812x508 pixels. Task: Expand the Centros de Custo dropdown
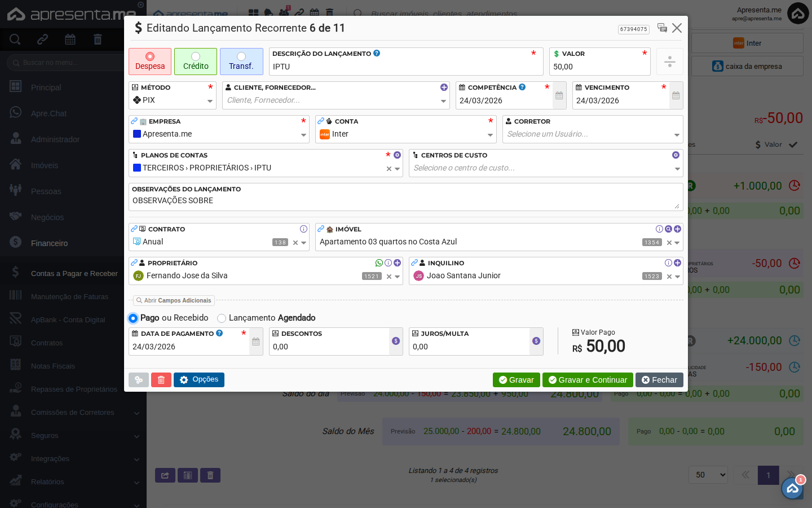click(x=677, y=169)
